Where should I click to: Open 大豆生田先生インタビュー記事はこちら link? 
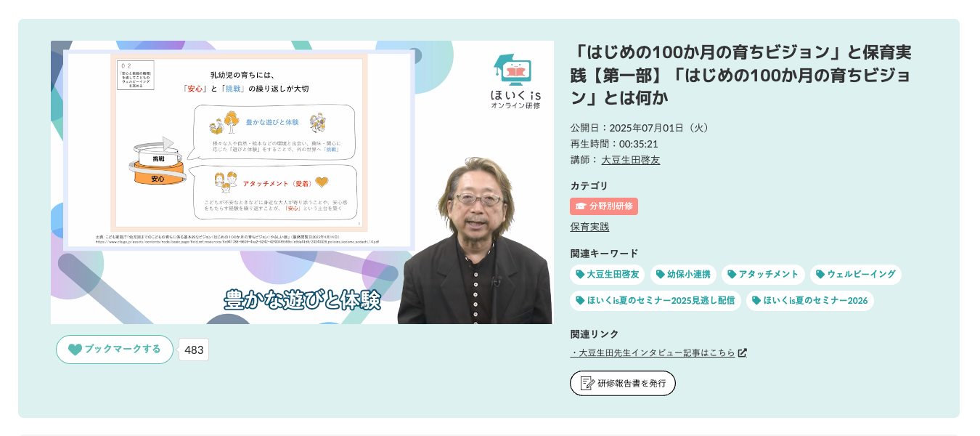click(653, 352)
